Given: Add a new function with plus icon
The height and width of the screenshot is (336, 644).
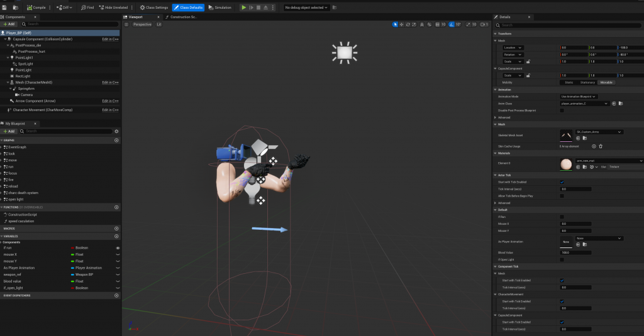Looking at the screenshot, I should 116,207.
